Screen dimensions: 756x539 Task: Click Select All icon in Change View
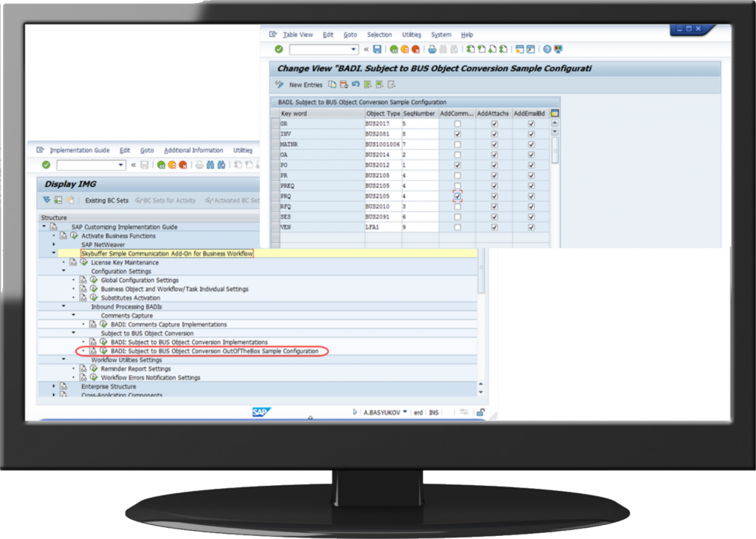pos(368,84)
